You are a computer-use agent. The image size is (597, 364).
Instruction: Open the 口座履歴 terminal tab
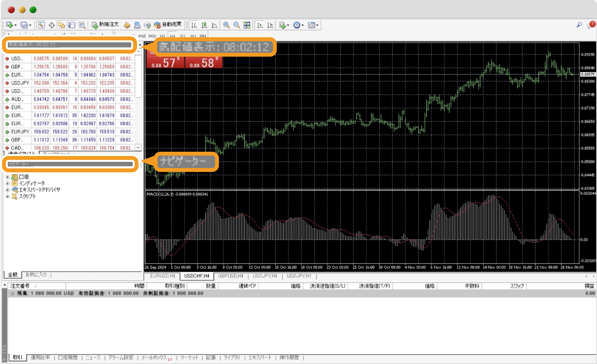(x=68, y=357)
